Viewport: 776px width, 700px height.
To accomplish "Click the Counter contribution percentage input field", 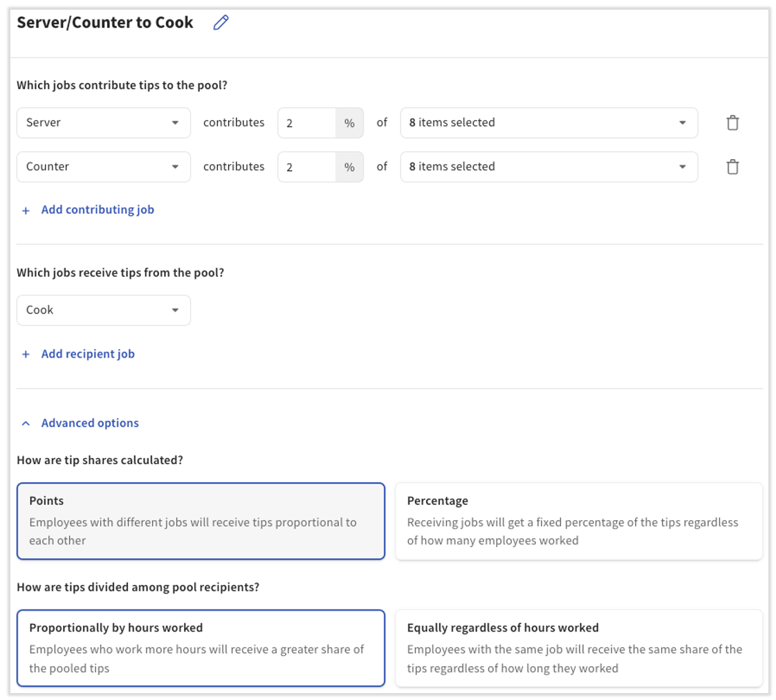I will tap(306, 167).
